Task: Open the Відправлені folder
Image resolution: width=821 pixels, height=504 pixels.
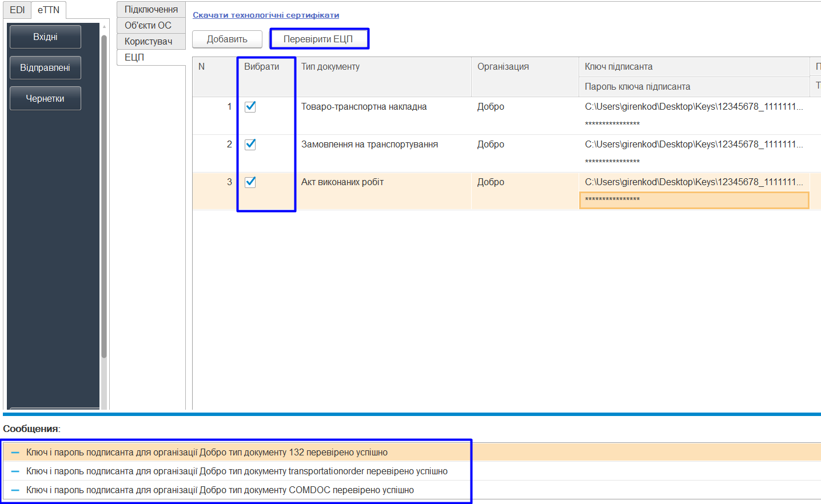Action: point(45,67)
